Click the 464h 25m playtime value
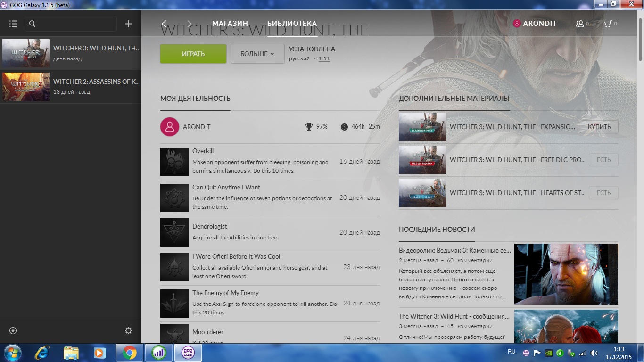 pyautogui.click(x=366, y=127)
